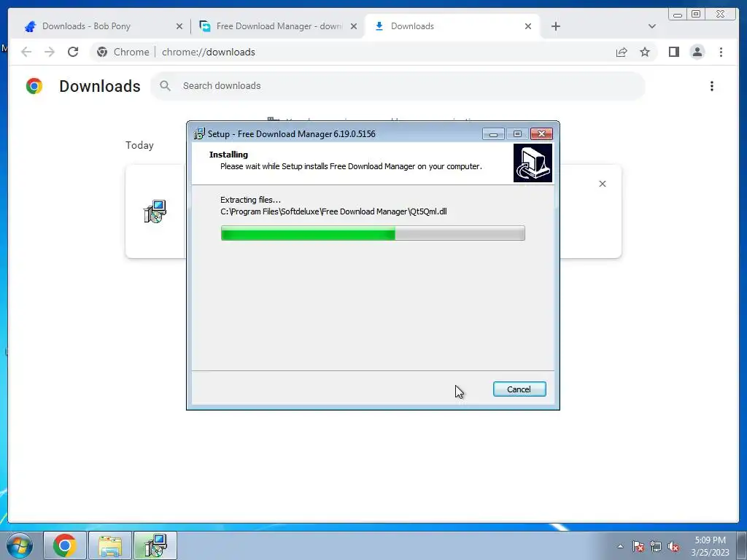The height and width of the screenshot is (560, 747).
Task: Toggle Chrome side panel
Action: (673, 52)
